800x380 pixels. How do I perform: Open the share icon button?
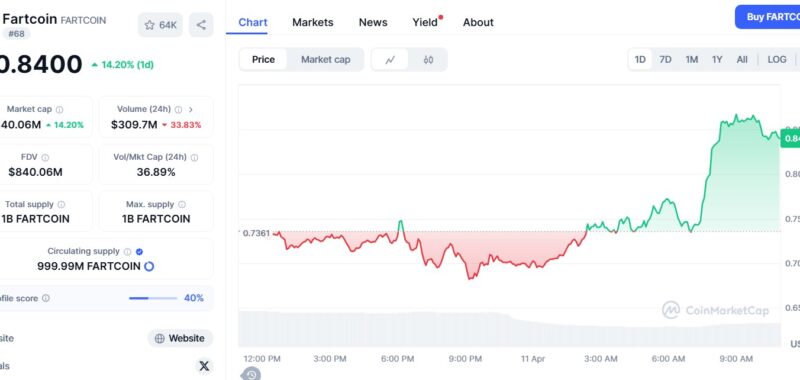click(x=201, y=25)
